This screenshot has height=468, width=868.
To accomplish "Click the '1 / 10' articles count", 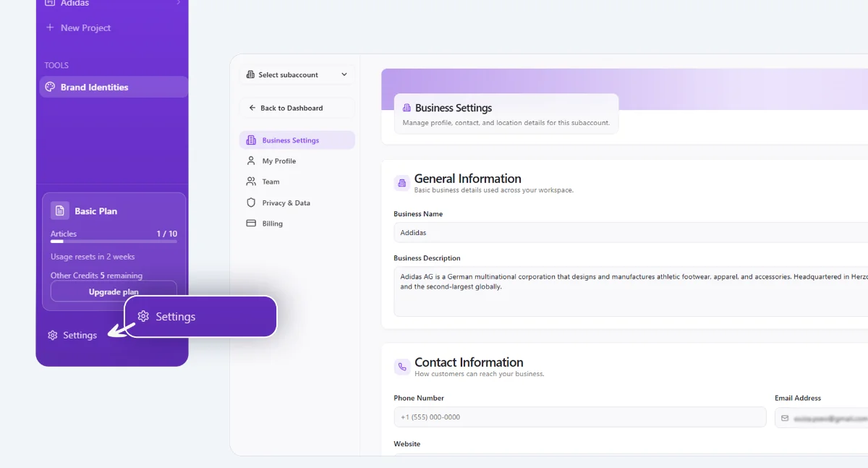I will (167, 234).
